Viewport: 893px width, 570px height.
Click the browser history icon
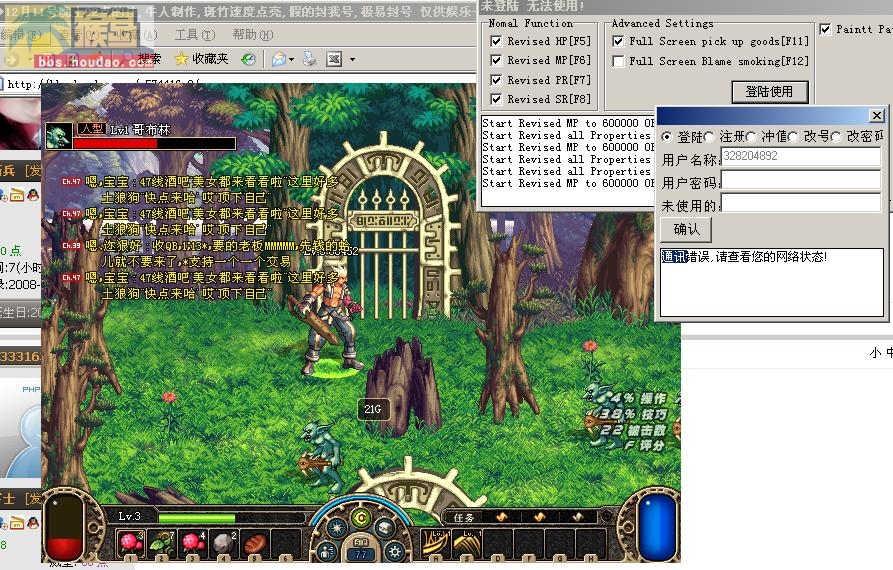248,59
